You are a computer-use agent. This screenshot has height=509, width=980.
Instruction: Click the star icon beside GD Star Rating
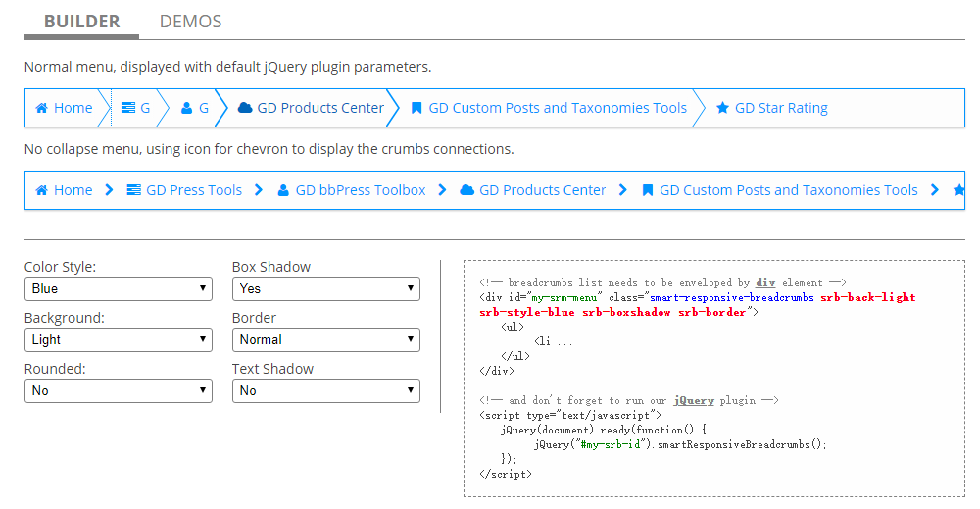722,108
